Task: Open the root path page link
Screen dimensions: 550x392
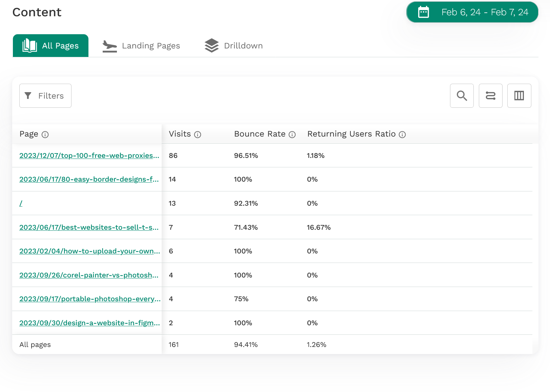Action: tap(21, 203)
